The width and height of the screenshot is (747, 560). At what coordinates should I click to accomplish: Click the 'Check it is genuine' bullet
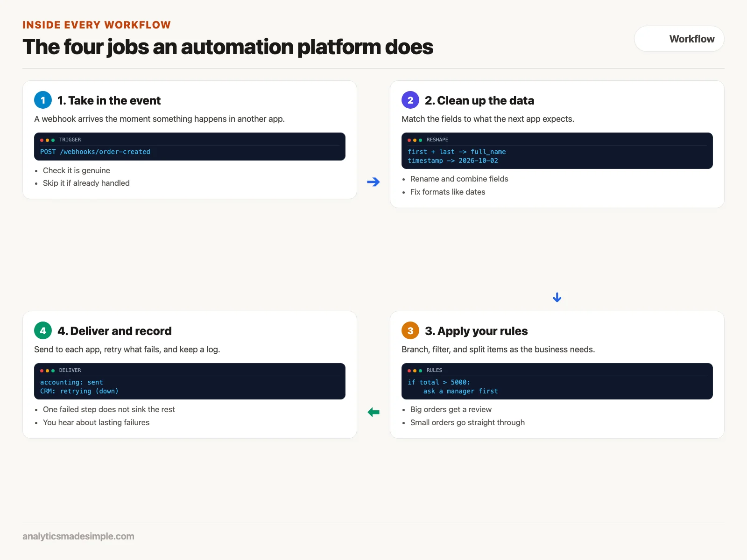(77, 170)
